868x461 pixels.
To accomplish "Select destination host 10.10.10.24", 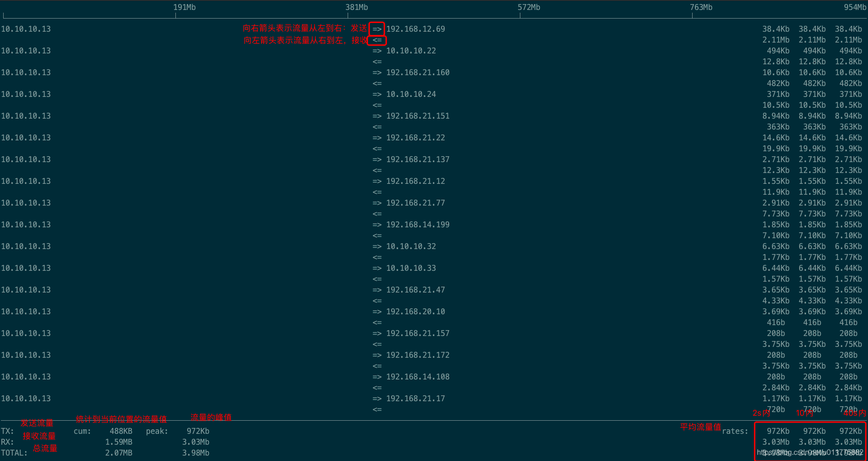I will [x=411, y=94].
